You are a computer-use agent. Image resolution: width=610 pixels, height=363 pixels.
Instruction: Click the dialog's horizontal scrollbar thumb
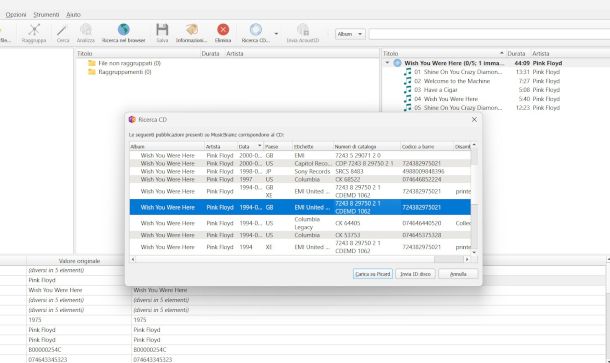tap(449, 259)
